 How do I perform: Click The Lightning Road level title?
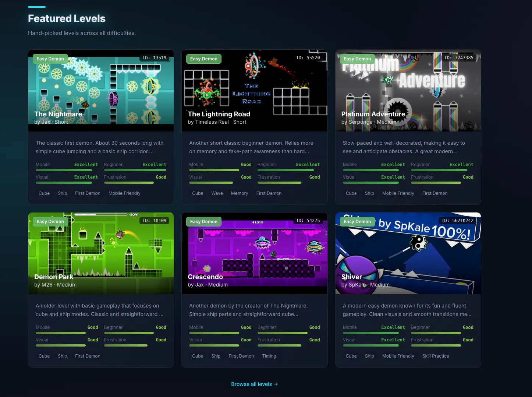coord(219,114)
